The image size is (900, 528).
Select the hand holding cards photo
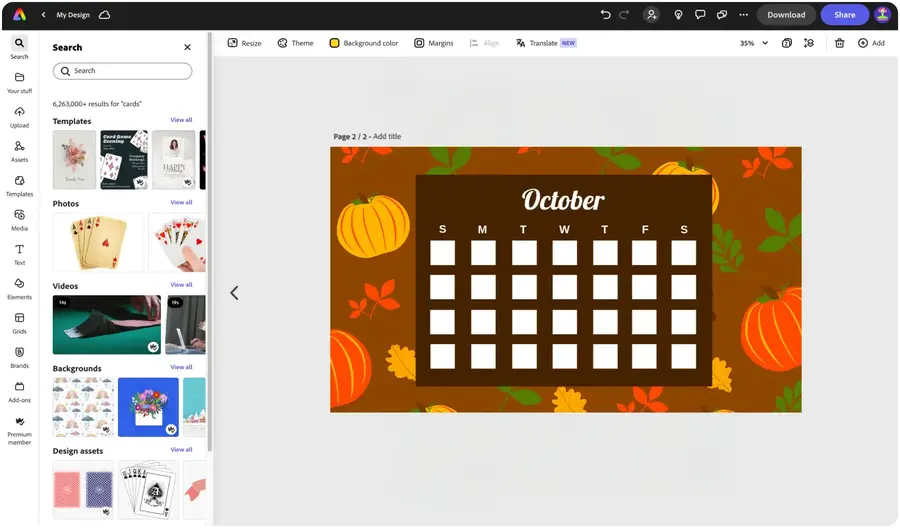click(177, 242)
